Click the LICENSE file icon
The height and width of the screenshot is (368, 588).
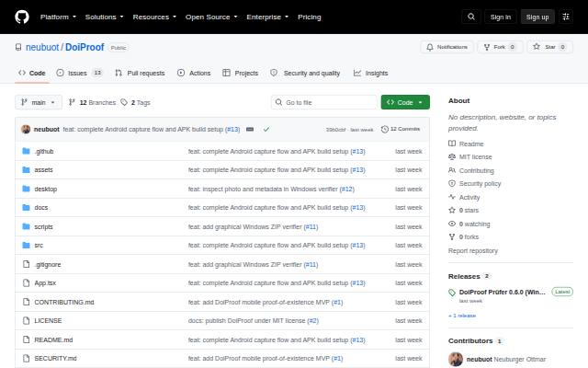point(26,321)
